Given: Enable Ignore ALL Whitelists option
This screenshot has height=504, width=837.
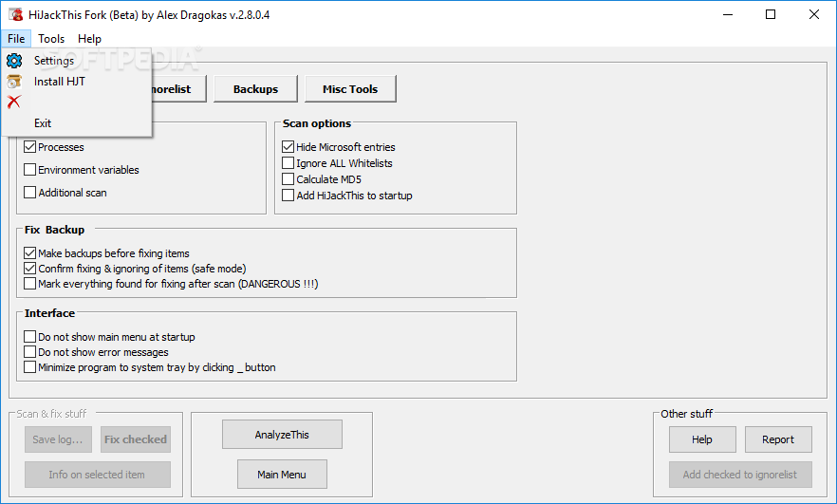Looking at the screenshot, I should click(x=288, y=163).
